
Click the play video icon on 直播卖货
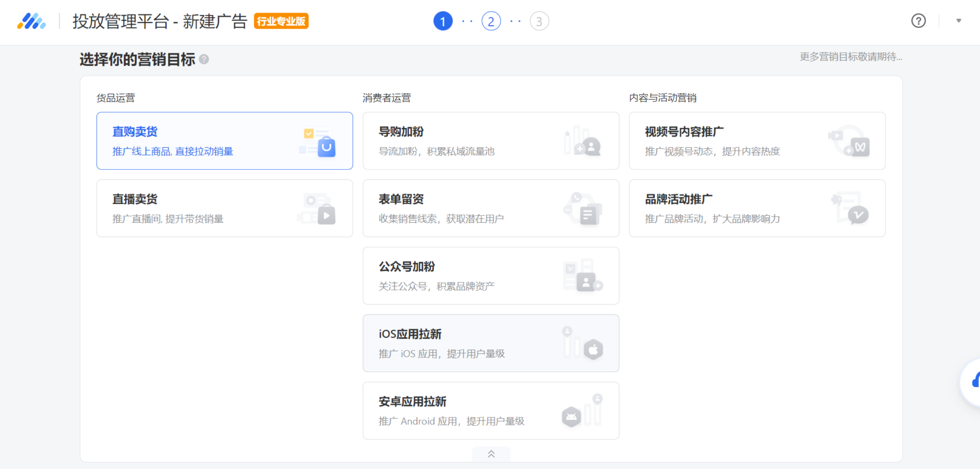point(327,215)
